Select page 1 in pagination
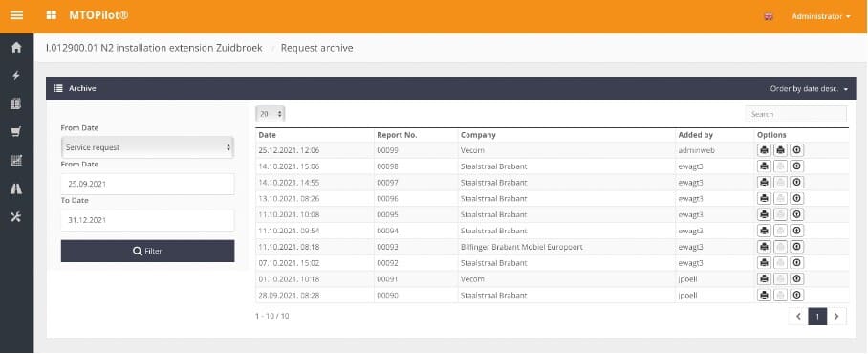This screenshot has height=354, width=868. tap(817, 317)
